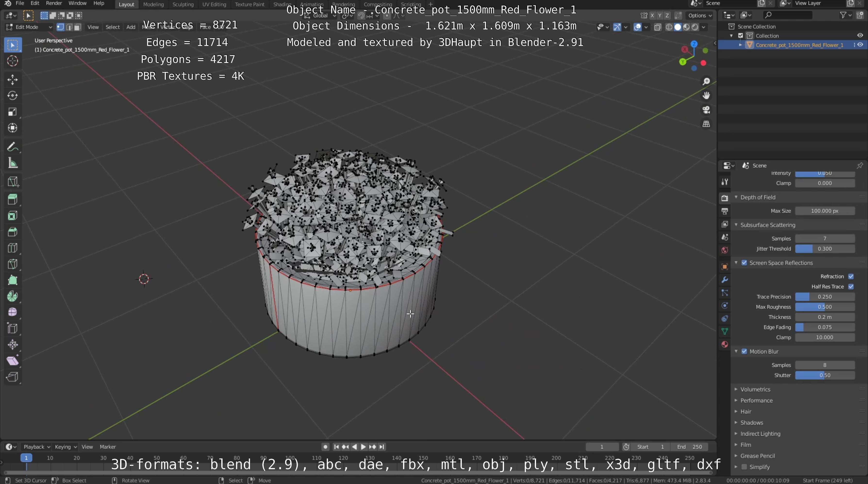Open the Output properties tab icon
Viewport: 868px width, 484px height.
click(x=724, y=211)
